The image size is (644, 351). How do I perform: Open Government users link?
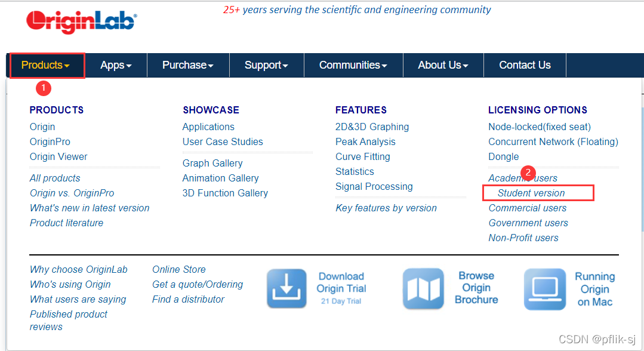click(x=528, y=223)
